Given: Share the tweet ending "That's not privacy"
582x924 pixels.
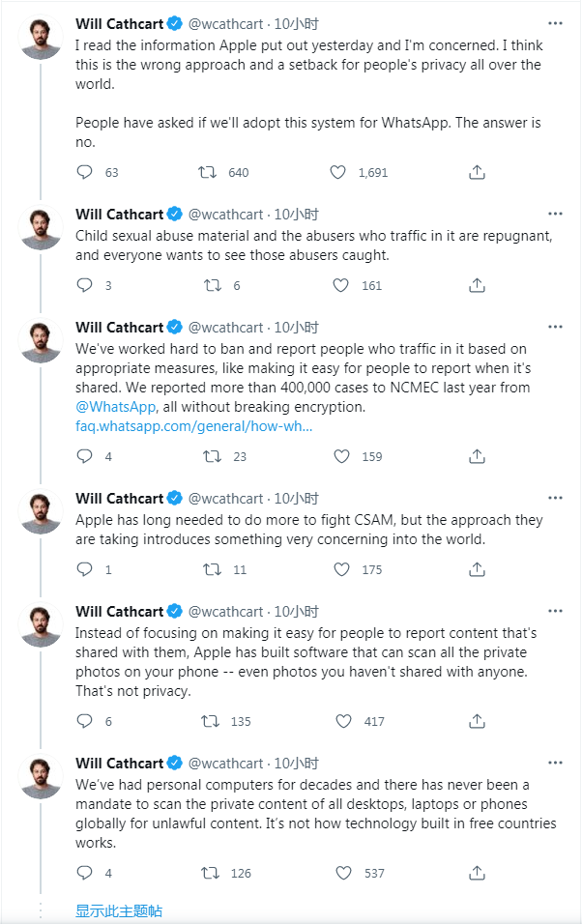Looking at the screenshot, I should click(x=477, y=721).
